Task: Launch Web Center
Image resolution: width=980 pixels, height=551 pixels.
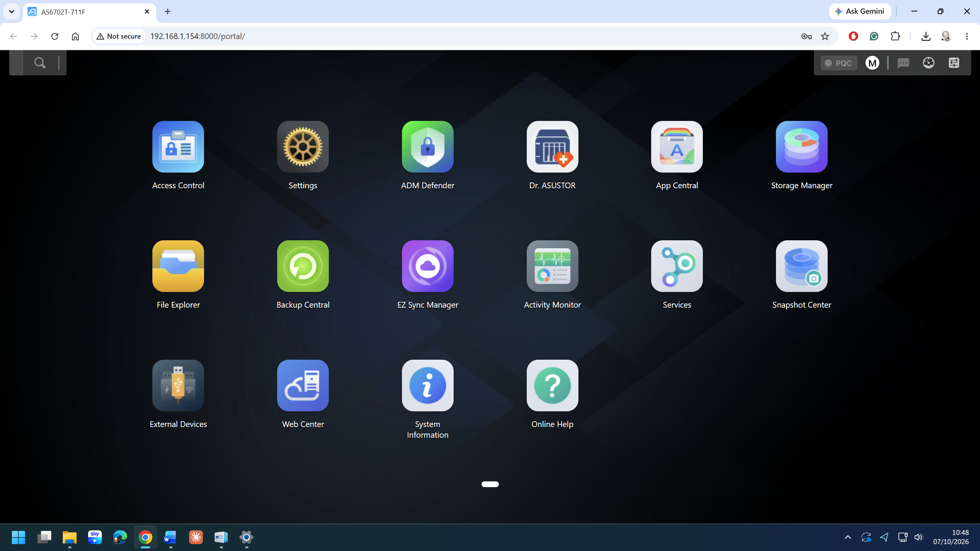Action: (303, 385)
